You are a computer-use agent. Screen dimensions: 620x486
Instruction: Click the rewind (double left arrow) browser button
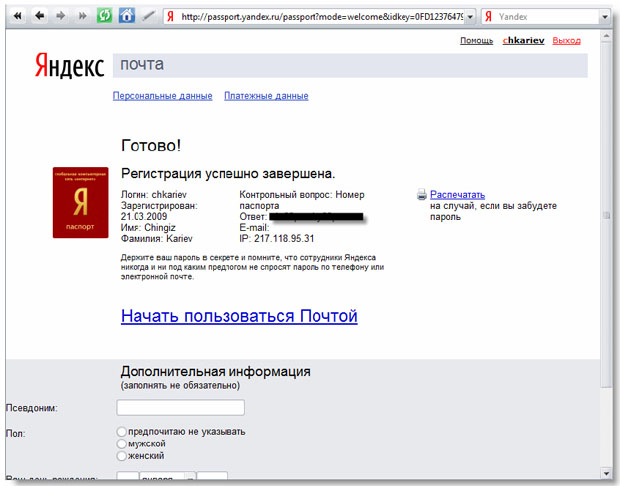17,16
